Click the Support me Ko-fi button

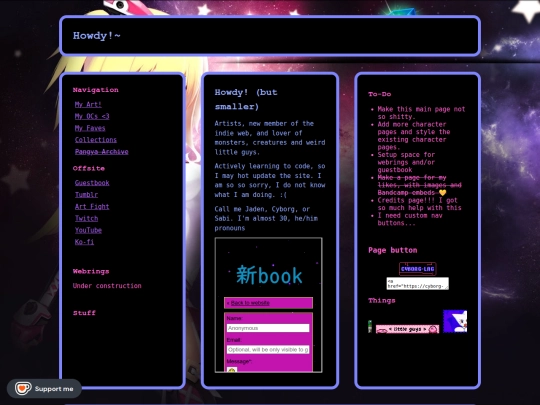tap(44, 388)
